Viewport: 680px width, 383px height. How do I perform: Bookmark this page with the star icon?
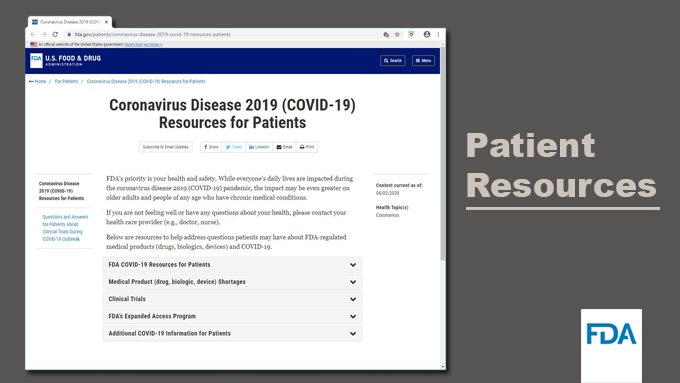[x=397, y=34]
